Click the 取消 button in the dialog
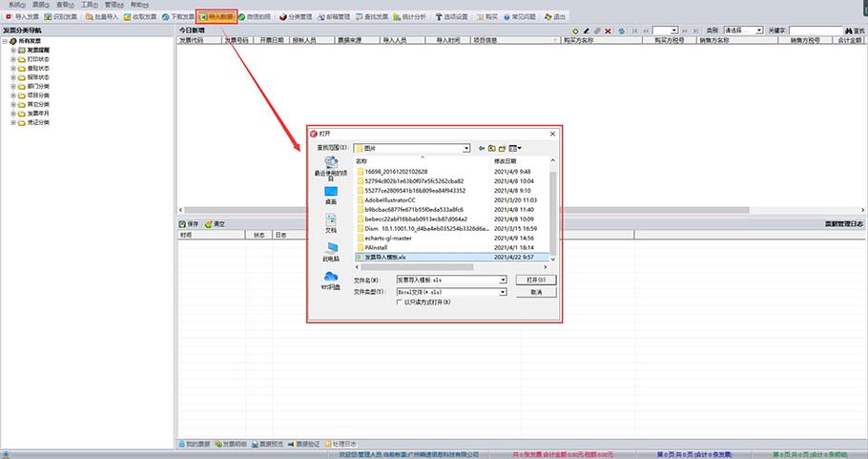Screen dimensions: 868x459 (535, 292)
